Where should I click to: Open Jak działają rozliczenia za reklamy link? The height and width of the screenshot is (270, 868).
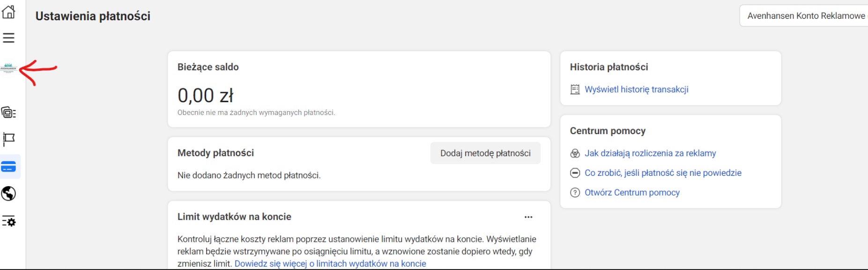[650, 153]
